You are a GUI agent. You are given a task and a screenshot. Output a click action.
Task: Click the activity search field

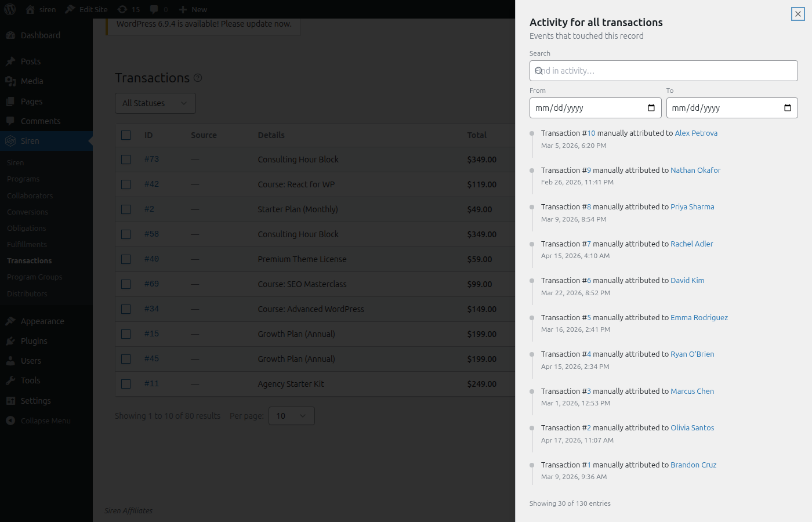coord(664,70)
